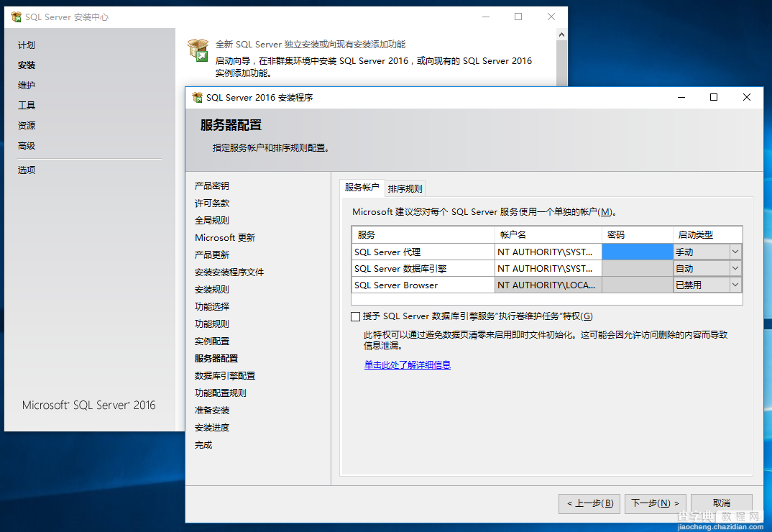772x532 pixels.
Task: Maximize the SQL Server 2016 setup window
Action: point(713,97)
